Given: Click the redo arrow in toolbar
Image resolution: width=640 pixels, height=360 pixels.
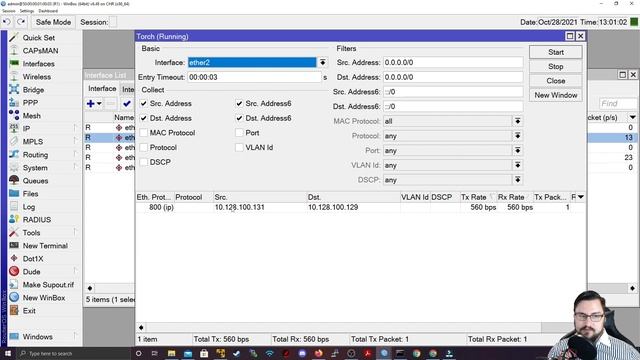Looking at the screenshot, I should click(x=21, y=22).
